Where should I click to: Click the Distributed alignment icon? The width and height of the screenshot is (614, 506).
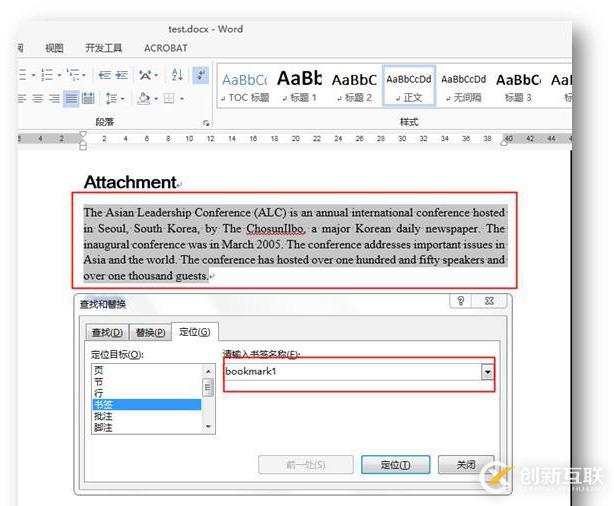(88, 98)
